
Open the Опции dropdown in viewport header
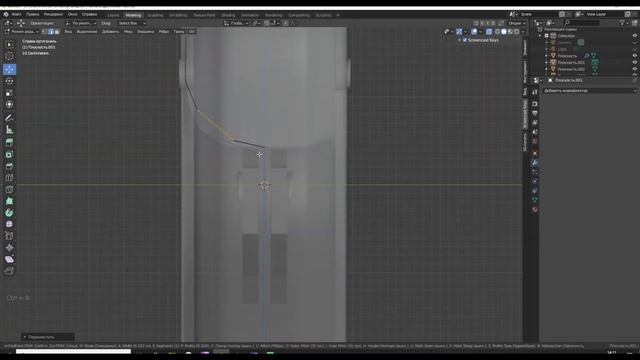coord(516,23)
